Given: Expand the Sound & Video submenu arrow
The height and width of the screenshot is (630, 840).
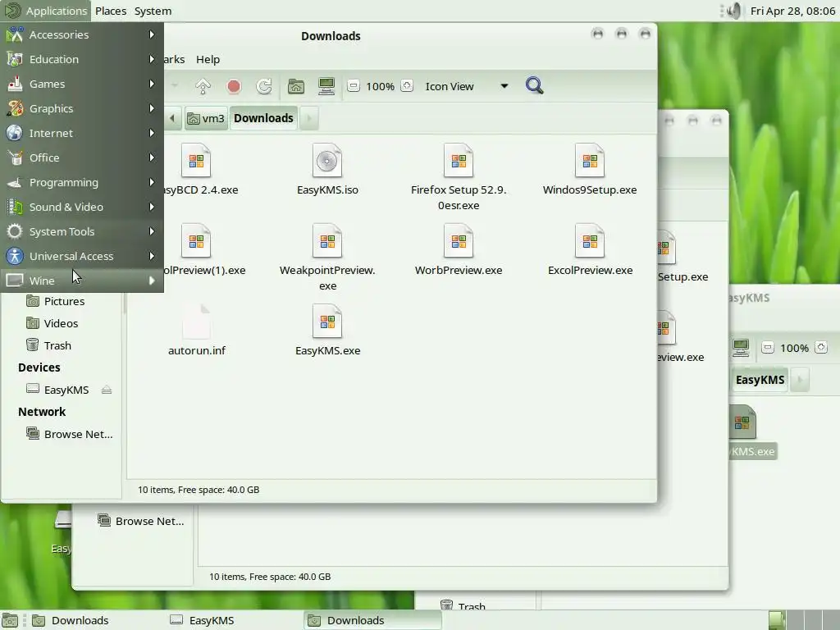Looking at the screenshot, I should pyautogui.click(x=152, y=207).
